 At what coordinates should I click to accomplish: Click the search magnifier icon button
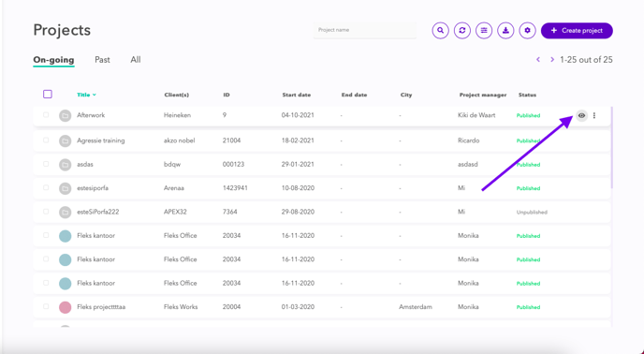(440, 30)
